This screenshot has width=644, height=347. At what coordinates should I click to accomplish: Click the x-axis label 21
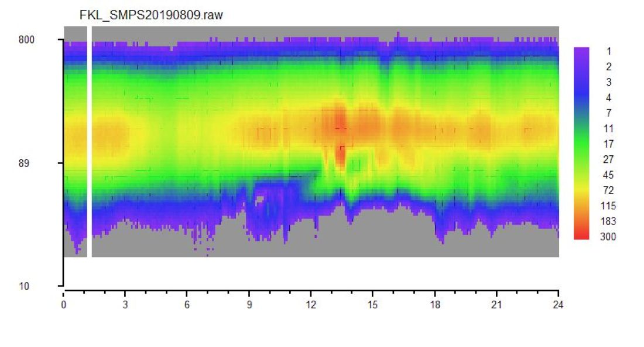(496, 305)
